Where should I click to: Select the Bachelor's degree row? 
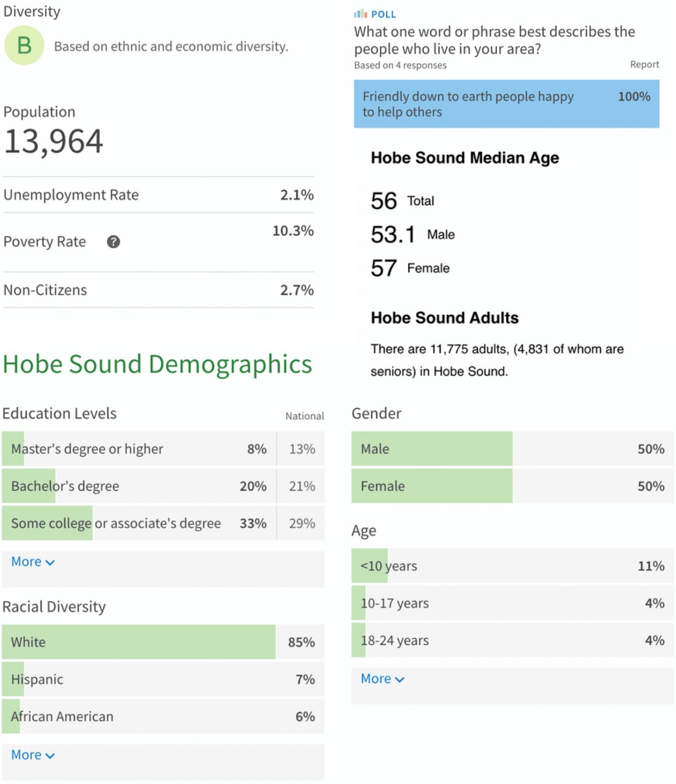tap(138, 486)
